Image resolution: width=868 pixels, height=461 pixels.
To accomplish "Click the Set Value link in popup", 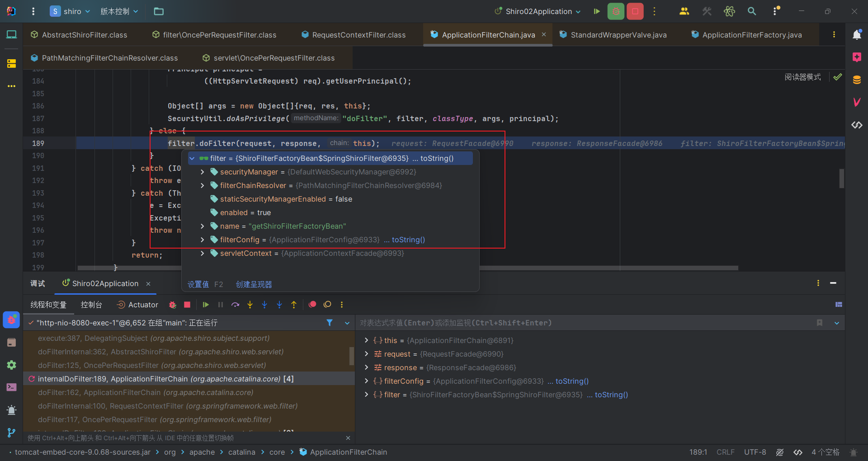I will (x=198, y=284).
